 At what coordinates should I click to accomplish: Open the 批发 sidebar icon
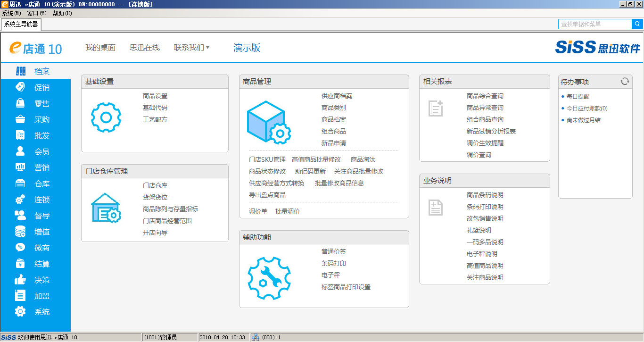[21, 135]
